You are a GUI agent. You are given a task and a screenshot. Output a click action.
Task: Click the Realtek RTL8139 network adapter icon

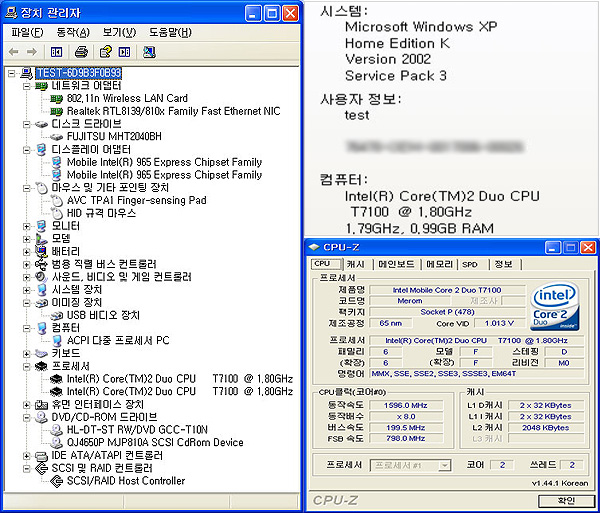tap(56, 111)
